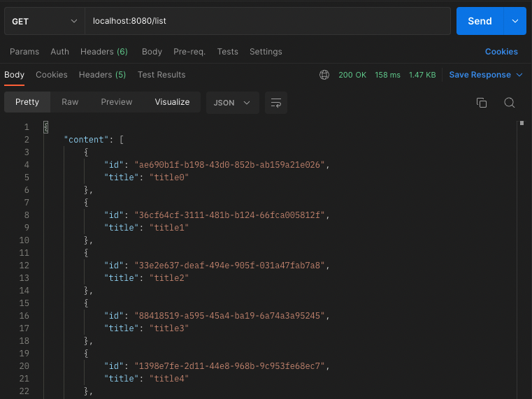Viewport: 532px width, 399px height.
Task: Open the JSON format dropdown
Action: (232, 102)
